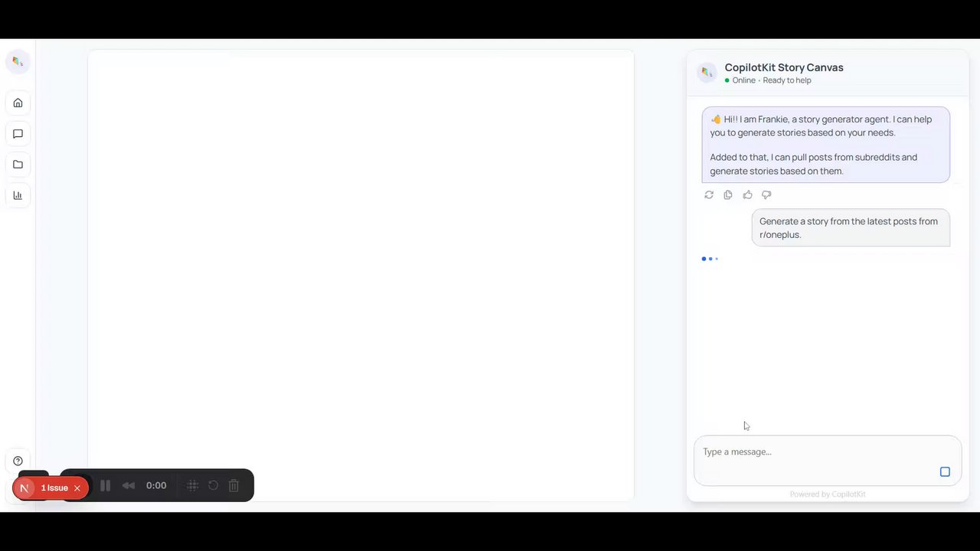Screen dimensions: 980x551
Task: Click the dotted grid icon in recording toolbar
Action: 193,485
